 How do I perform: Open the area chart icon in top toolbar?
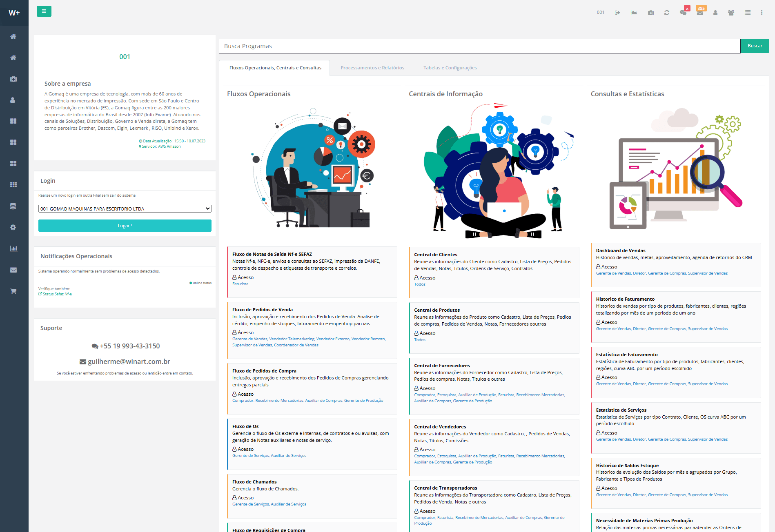(634, 13)
